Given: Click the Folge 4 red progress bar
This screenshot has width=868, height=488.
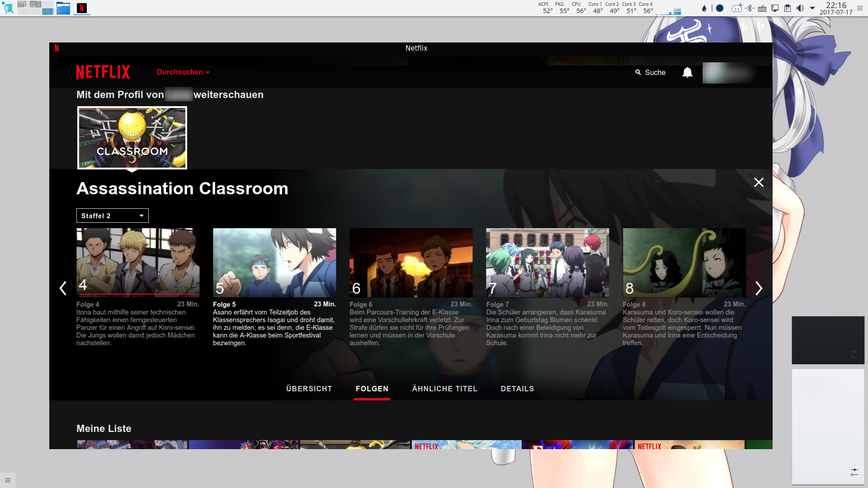Looking at the screenshot, I should coord(138,294).
